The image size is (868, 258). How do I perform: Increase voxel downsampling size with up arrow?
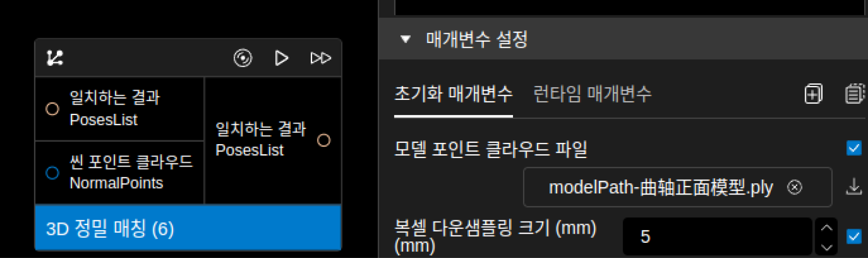pos(826,228)
